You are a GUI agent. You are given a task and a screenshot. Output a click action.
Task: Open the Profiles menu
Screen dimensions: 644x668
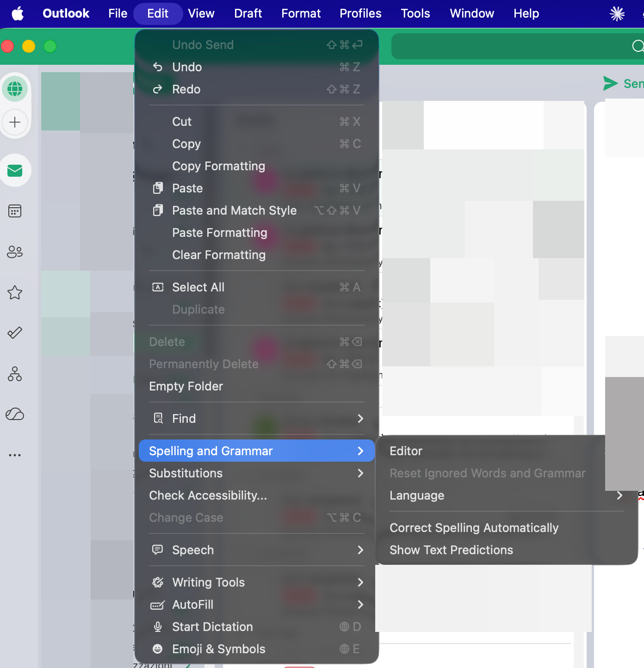click(360, 13)
